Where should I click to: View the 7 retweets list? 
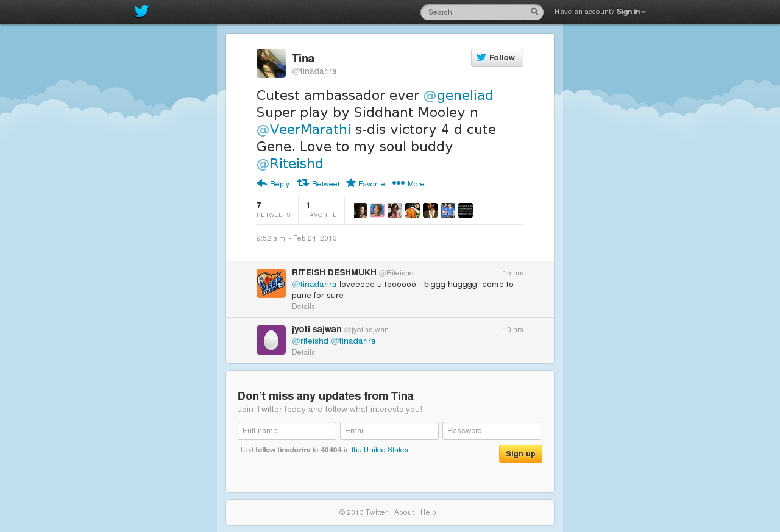tap(274, 210)
